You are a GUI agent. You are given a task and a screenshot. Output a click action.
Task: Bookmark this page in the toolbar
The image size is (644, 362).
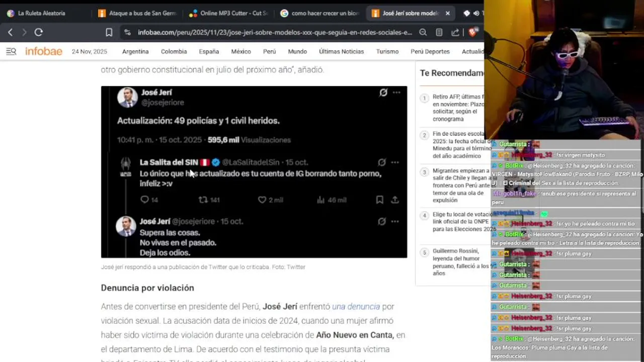pos(109,32)
